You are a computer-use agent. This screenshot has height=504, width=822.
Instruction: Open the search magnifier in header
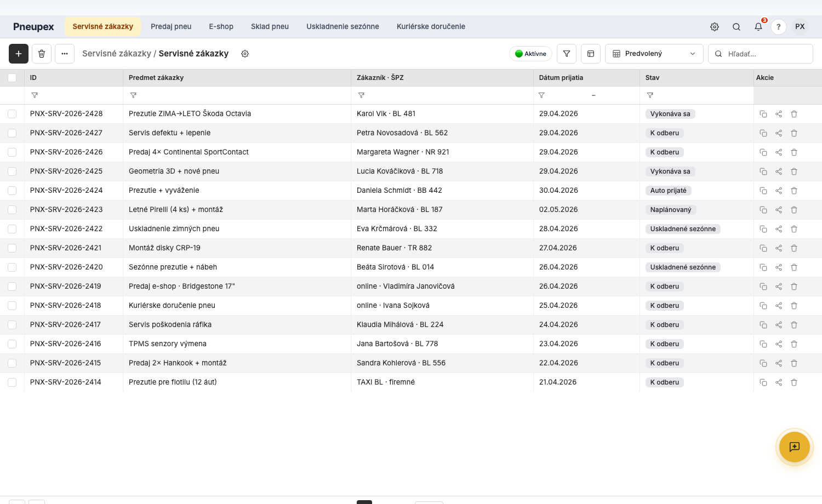click(x=737, y=26)
